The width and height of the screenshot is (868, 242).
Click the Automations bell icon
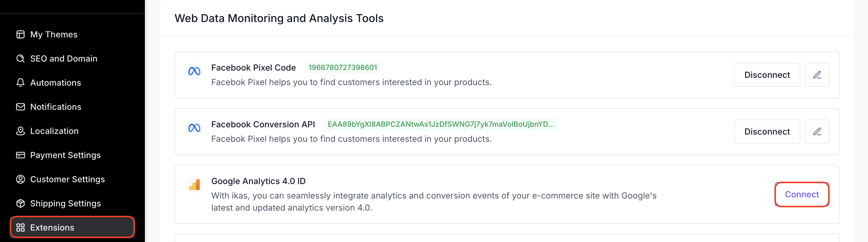tap(21, 83)
